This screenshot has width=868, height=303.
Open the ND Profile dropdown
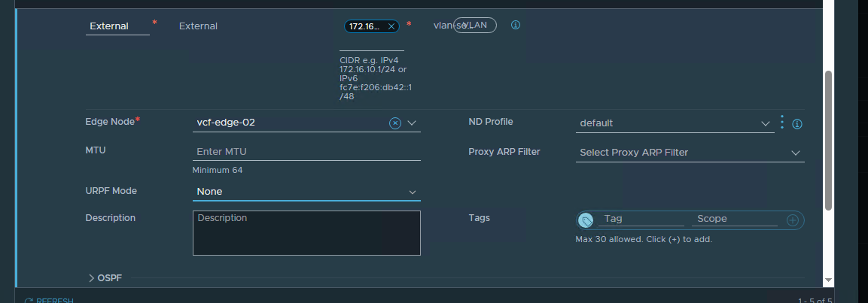pyautogui.click(x=766, y=123)
